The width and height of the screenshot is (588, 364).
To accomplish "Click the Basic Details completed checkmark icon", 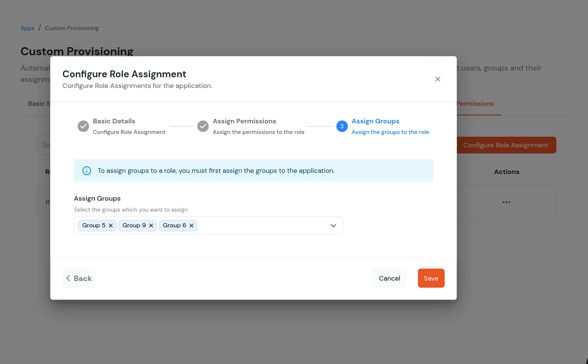I will coord(83,126).
